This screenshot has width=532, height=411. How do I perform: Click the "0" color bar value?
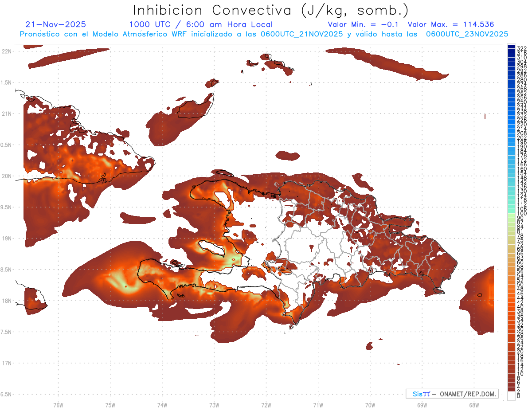519,395
